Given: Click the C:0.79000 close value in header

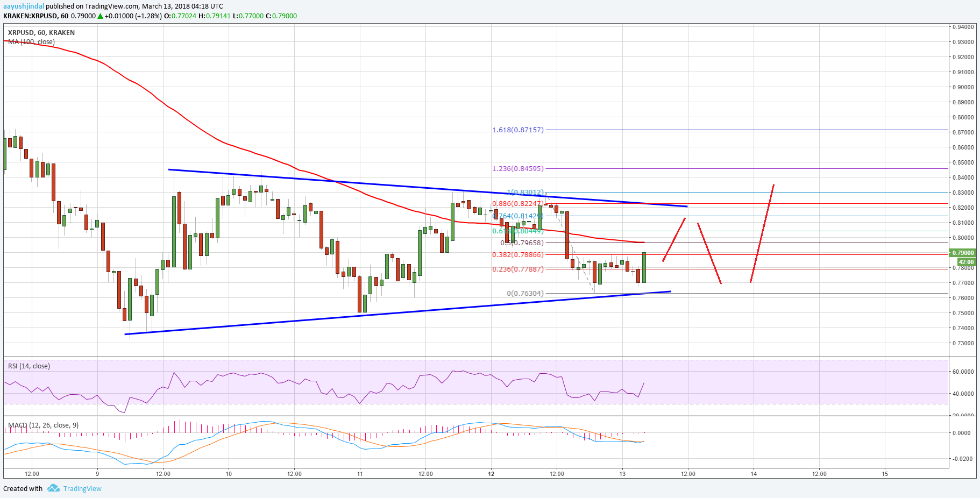Looking at the screenshot, I should pyautogui.click(x=281, y=16).
